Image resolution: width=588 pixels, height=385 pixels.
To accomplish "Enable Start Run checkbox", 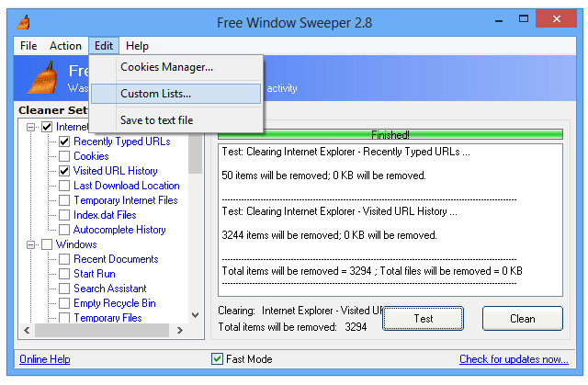I will point(64,274).
